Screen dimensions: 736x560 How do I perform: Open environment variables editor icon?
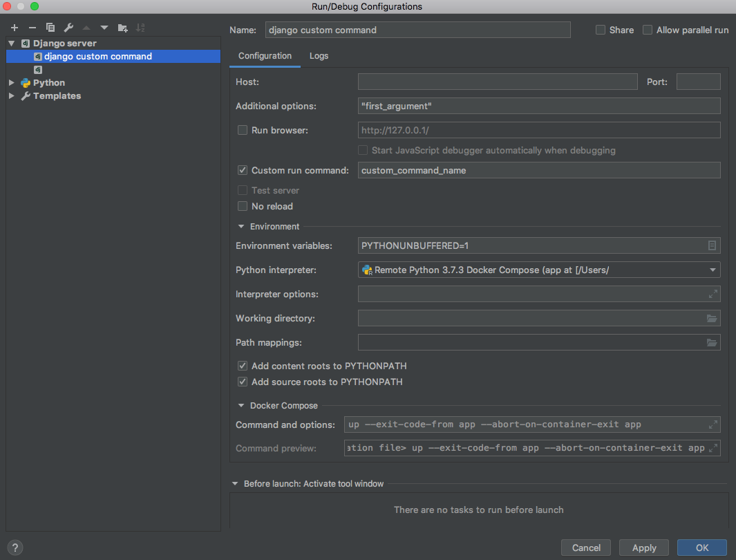712,245
